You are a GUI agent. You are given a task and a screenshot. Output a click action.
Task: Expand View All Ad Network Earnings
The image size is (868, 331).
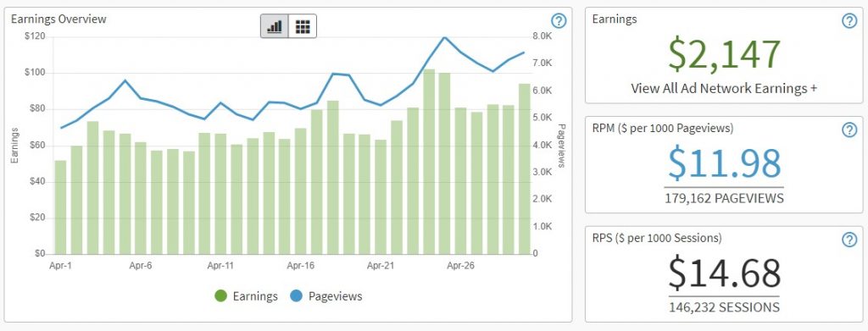click(724, 88)
